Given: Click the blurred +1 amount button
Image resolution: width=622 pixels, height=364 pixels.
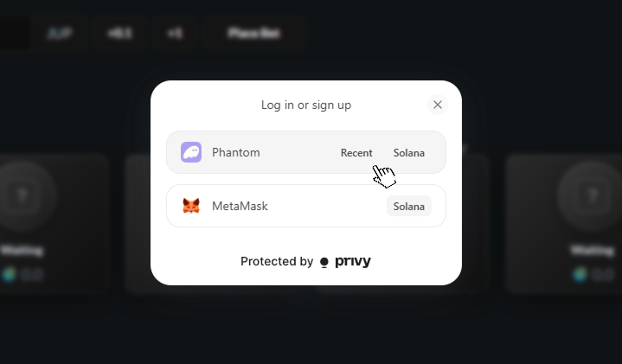Looking at the screenshot, I should click(x=175, y=34).
